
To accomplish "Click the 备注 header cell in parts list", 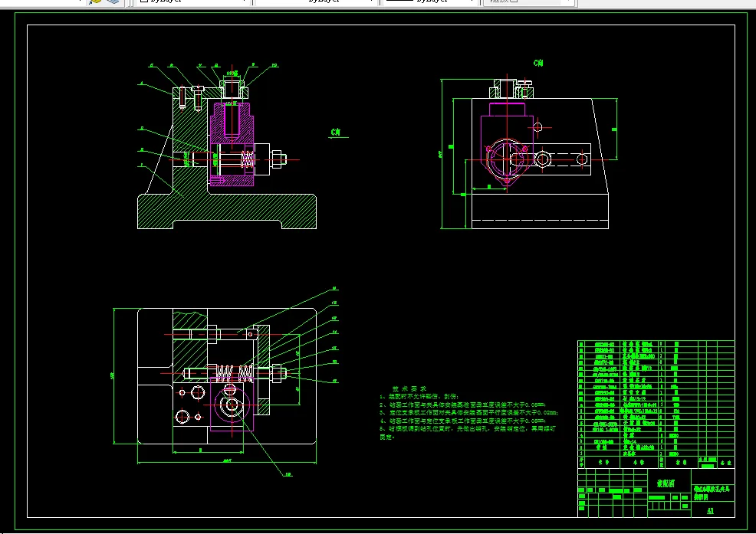I will [725, 462].
